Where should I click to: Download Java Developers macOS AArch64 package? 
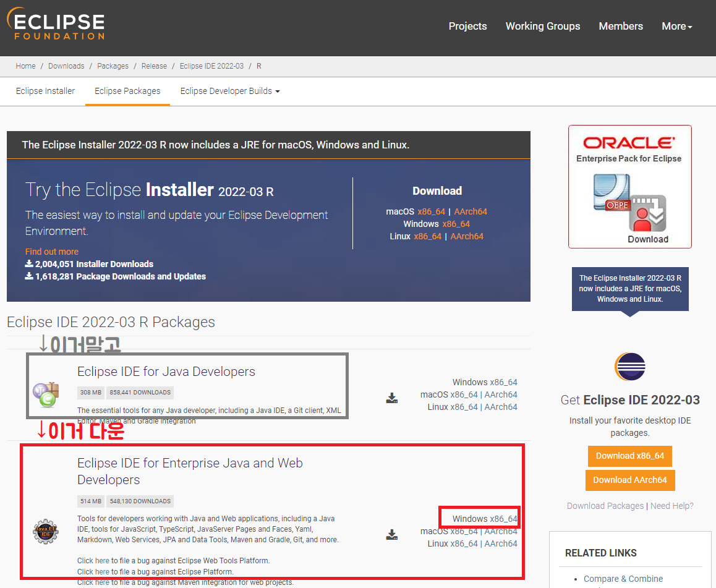(501, 394)
